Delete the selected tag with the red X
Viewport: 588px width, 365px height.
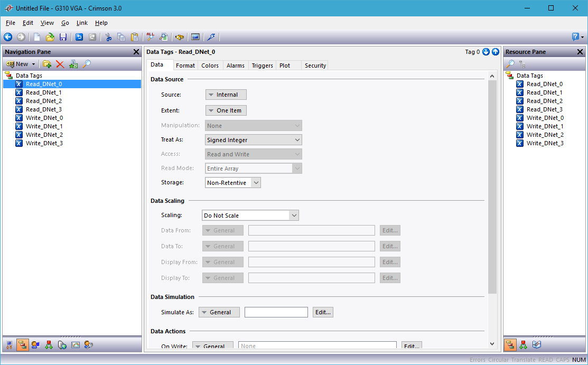coord(60,64)
